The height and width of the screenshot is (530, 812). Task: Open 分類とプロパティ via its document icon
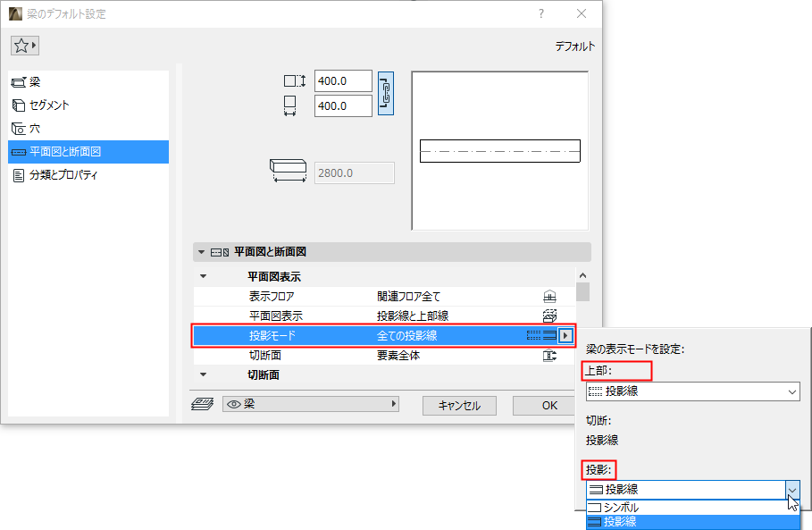[20, 173]
